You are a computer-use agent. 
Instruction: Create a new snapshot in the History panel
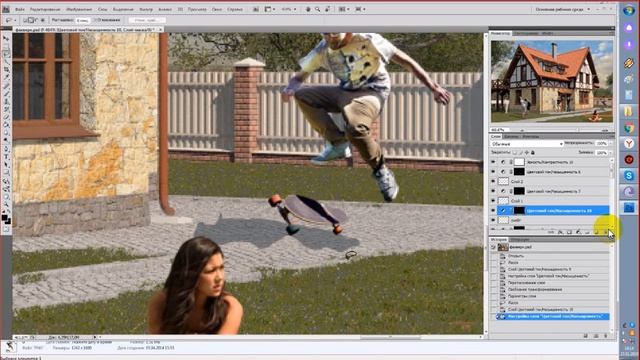[x=596, y=336]
